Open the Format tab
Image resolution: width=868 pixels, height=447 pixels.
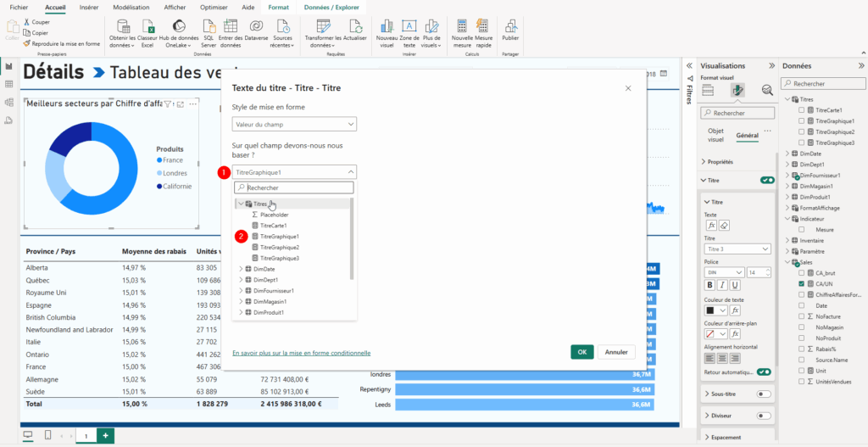278,8
